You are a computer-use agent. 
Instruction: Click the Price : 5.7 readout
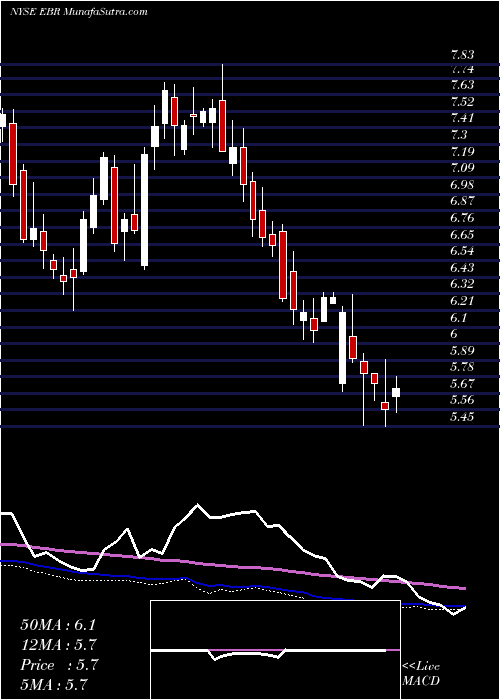coord(59,665)
